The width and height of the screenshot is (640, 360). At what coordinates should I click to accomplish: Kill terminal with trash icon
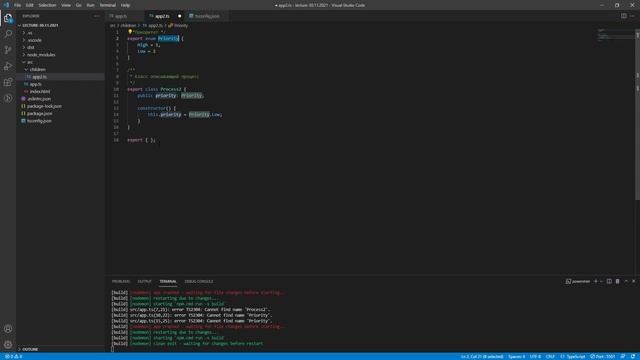(618, 281)
